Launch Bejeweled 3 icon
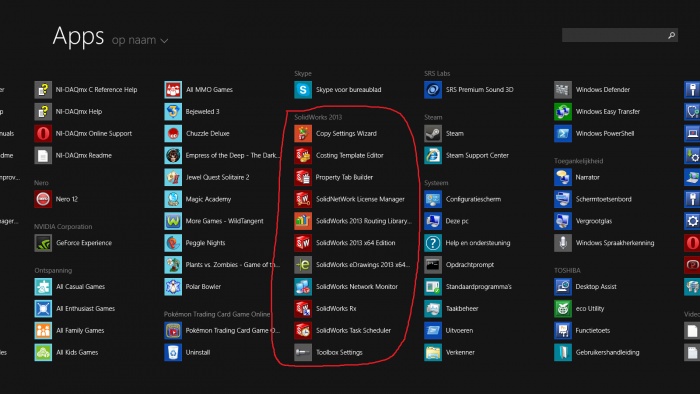The width and height of the screenshot is (700, 394). [173, 112]
